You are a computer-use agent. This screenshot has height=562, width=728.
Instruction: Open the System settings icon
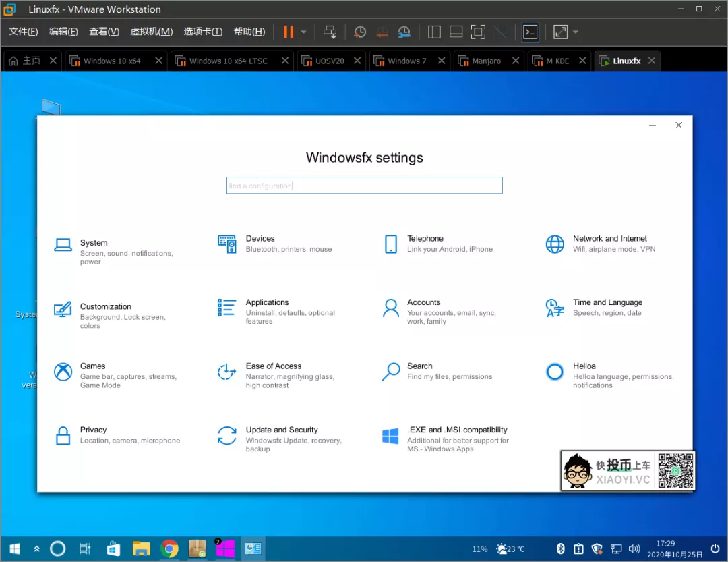(x=63, y=245)
